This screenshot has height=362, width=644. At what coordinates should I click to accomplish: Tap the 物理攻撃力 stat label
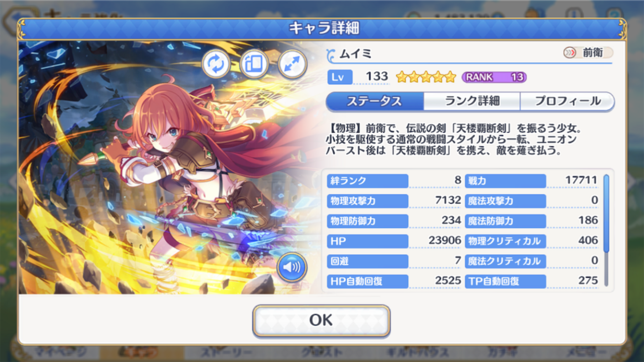click(x=368, y=201)
